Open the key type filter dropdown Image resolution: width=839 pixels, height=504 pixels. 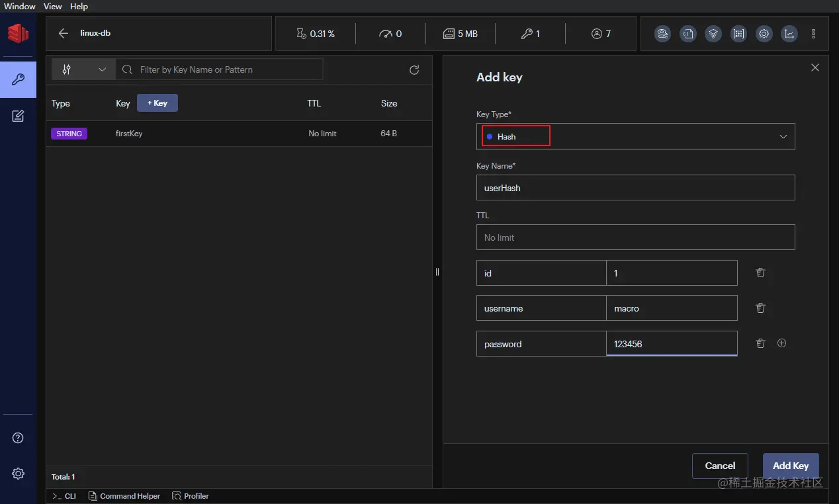(x=83, y=69)
